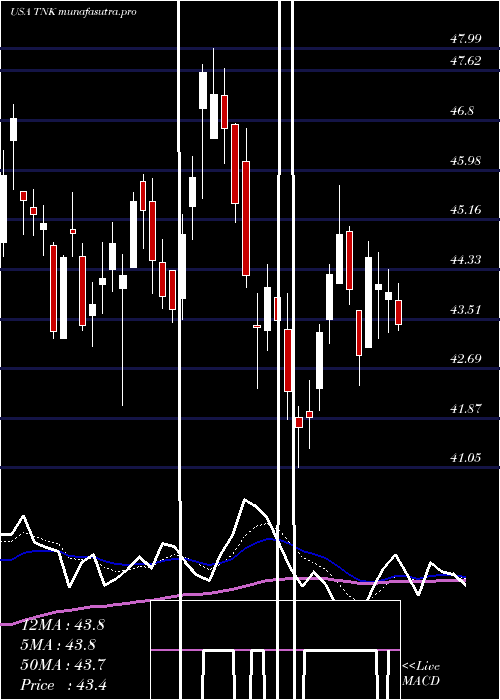The height and width of the screenshot is (700, 500).
Task: Click the 44.33 price level label
Action: 466,259
